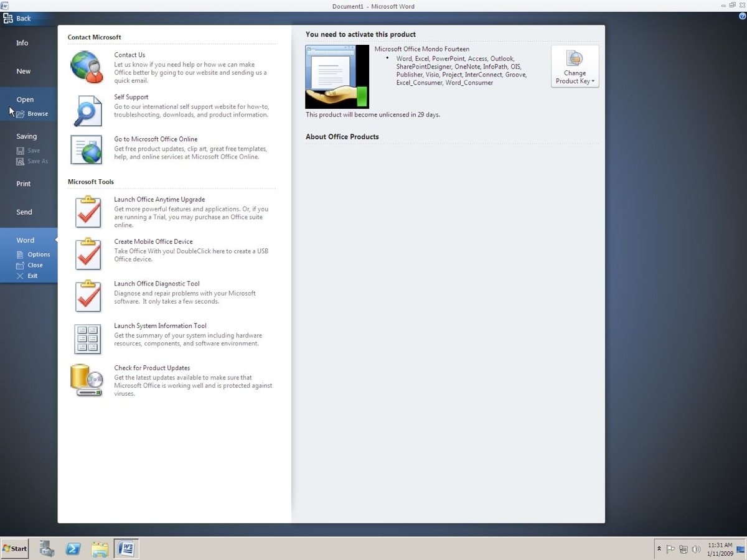747x560 pixels.
Task: Select the New tab in sidebar
Action: pyautogui.click(x=24, y=72)
